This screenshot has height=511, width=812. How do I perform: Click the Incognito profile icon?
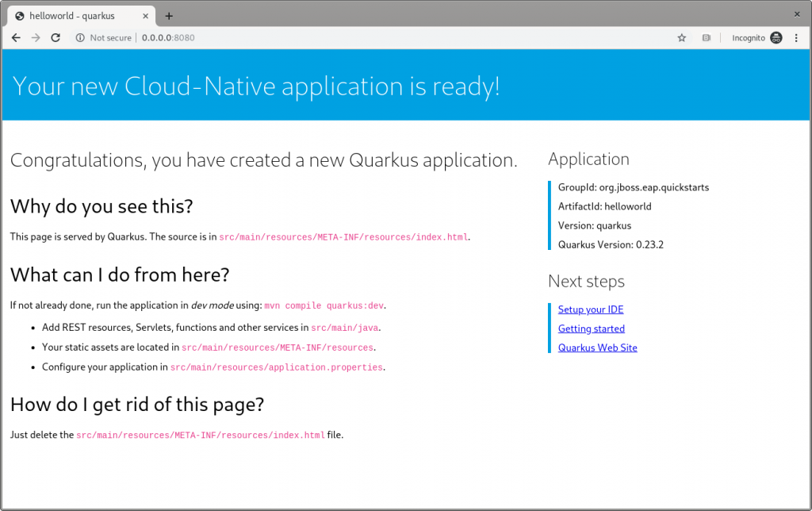coord(776,37)
